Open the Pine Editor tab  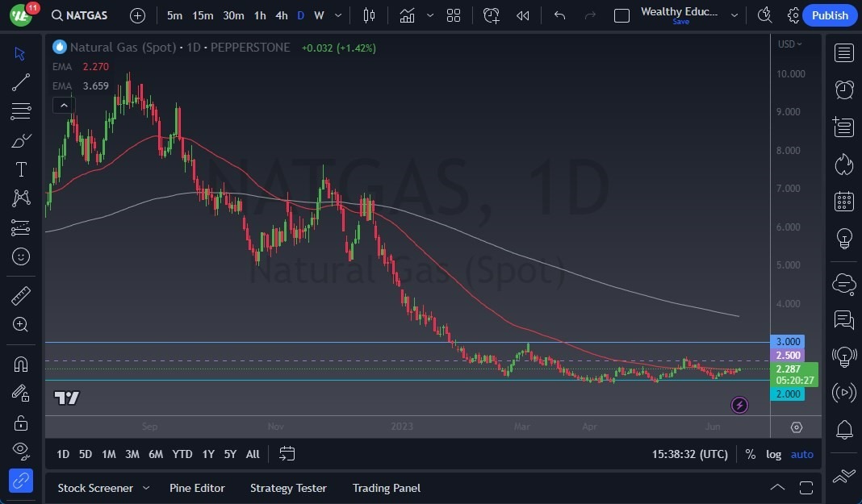(197, 488)
